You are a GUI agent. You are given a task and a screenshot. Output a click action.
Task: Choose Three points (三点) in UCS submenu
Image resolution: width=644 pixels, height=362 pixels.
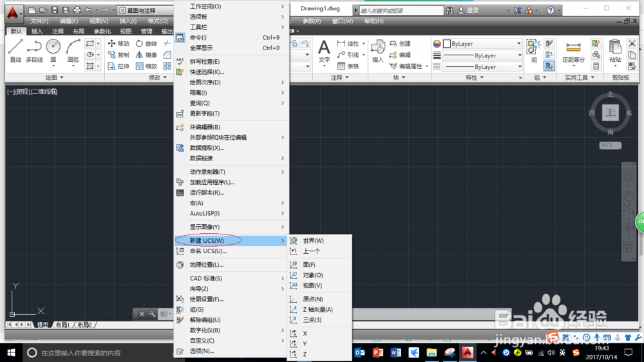click(x=319, y=319)
